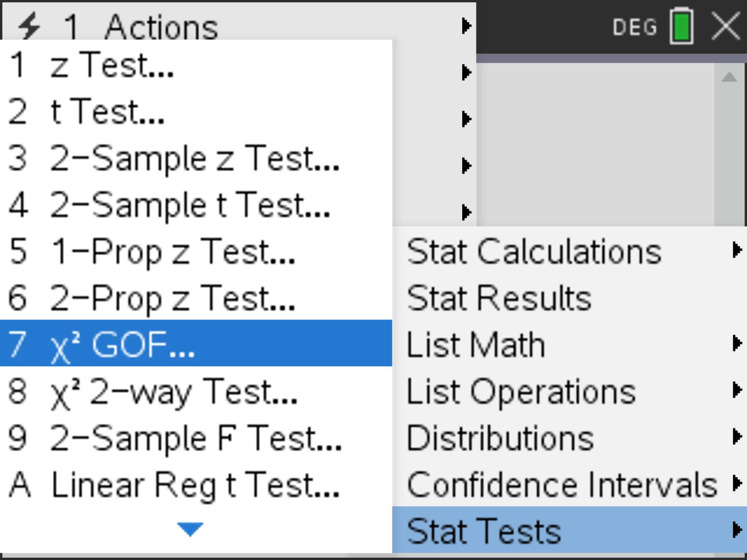Select the χ² GOF test item
This screenshot has width=747, height=560.
(x=122, y=344)
